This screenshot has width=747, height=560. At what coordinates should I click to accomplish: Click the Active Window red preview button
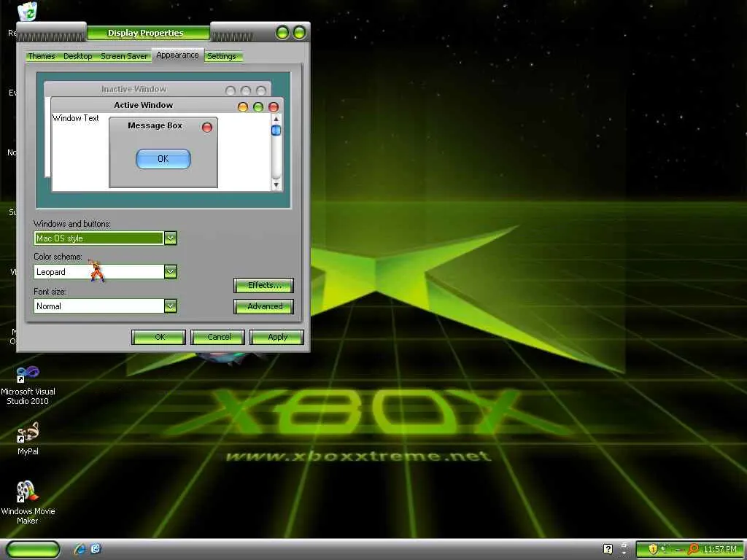point(274,107)
